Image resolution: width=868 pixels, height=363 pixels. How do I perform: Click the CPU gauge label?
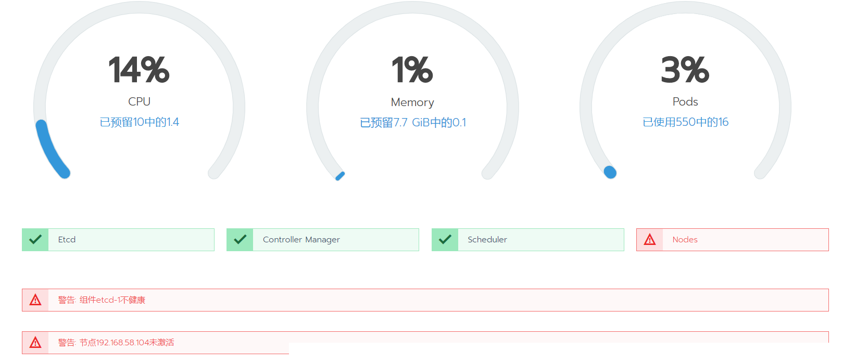139,101
